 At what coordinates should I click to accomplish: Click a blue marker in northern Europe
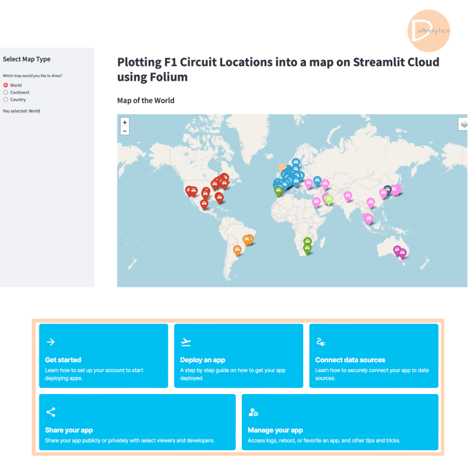point(296,162)
